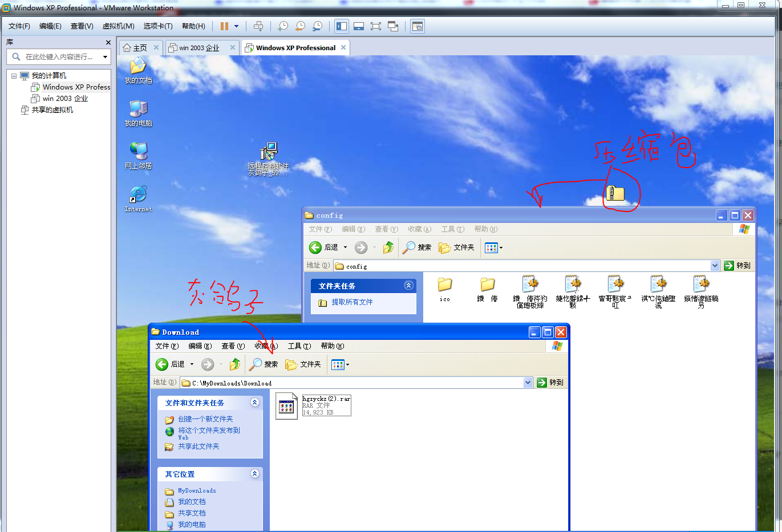
Task: Click the zipped folder icon on the desktop
Action: click(x=615, y=194)
